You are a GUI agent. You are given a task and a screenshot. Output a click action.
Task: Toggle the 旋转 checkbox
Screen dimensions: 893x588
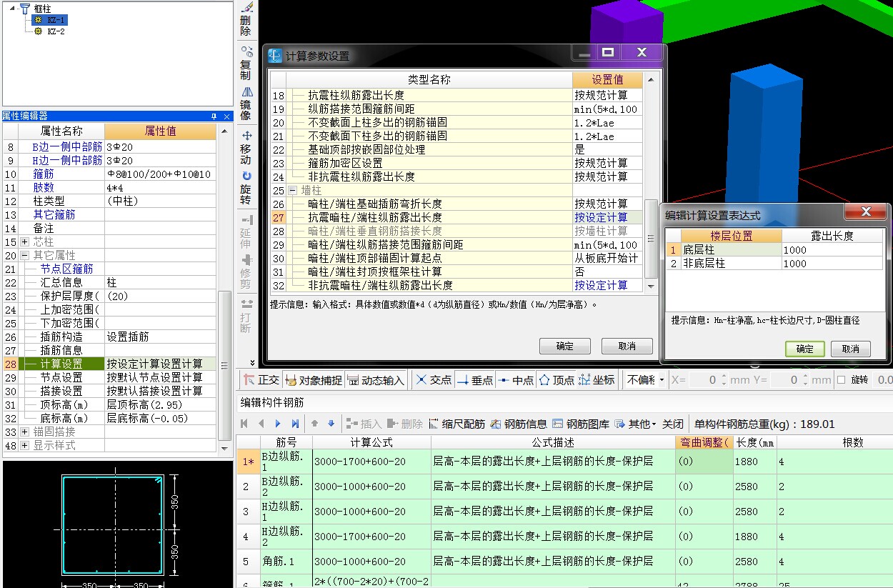click(841, 380)
